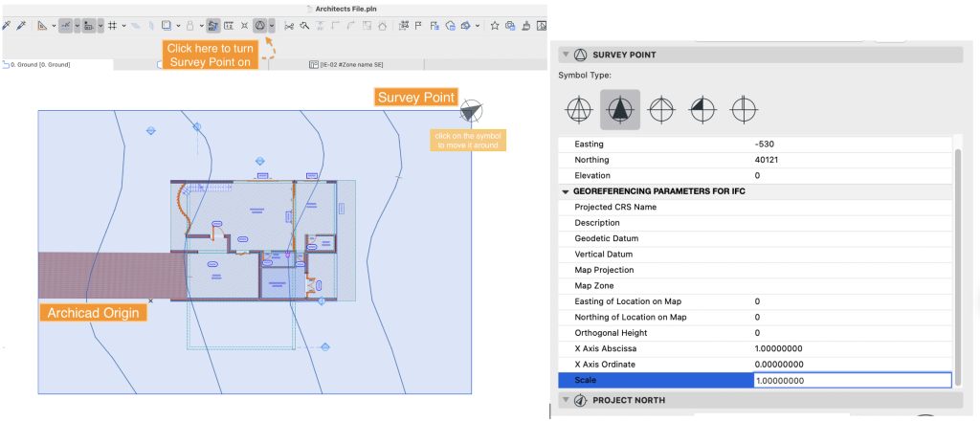Screen dimensions: 980x422
Task: Select the quarter-filled circle survey symbol type
Action: click(703, 110)
